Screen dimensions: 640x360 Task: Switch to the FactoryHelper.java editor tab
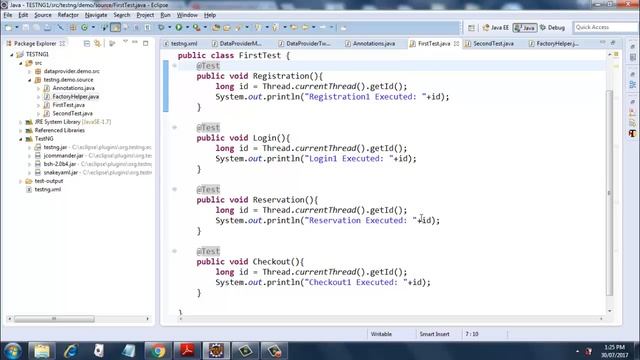(553, 43)
